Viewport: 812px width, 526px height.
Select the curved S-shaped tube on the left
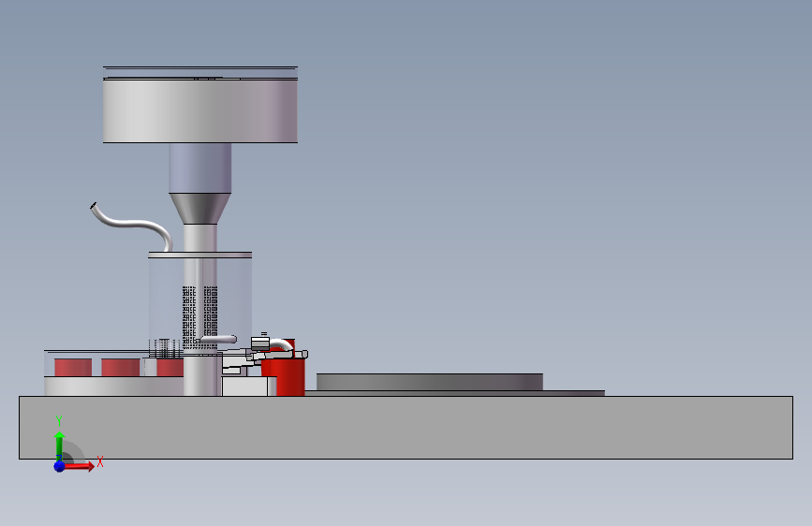[x=131, y=226]
